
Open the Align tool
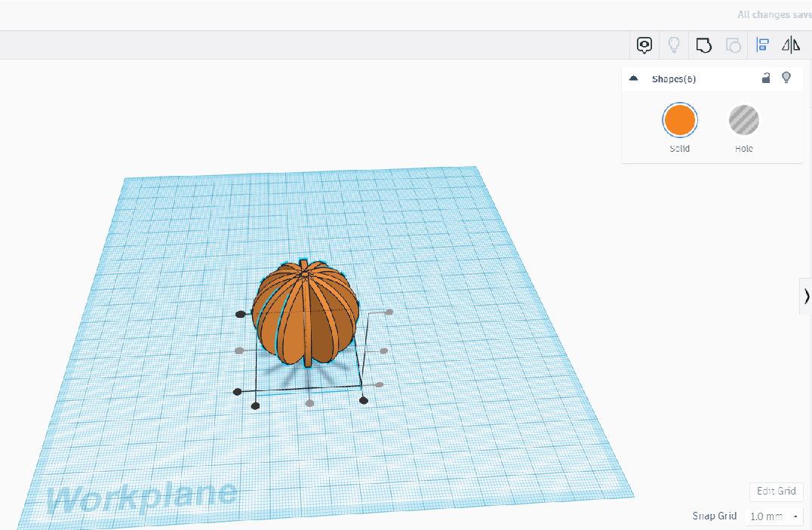click(762, 45)
